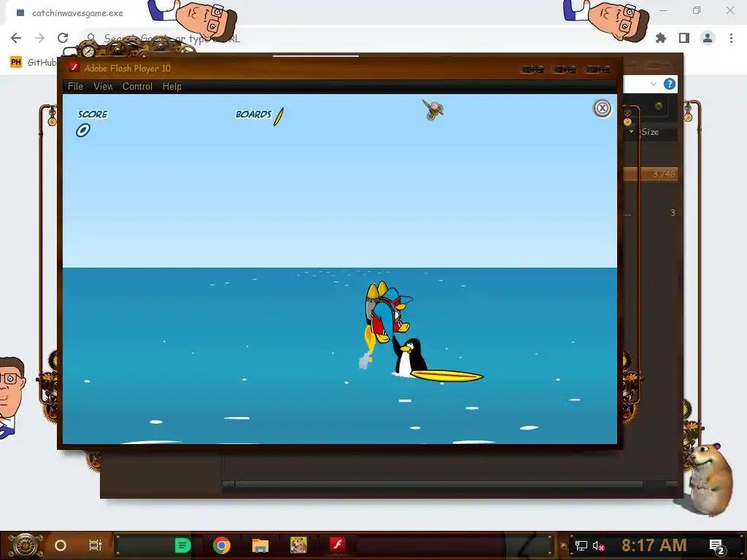
Task: Click the flying propeller contraption in the sky
Action: coord(433,109)
